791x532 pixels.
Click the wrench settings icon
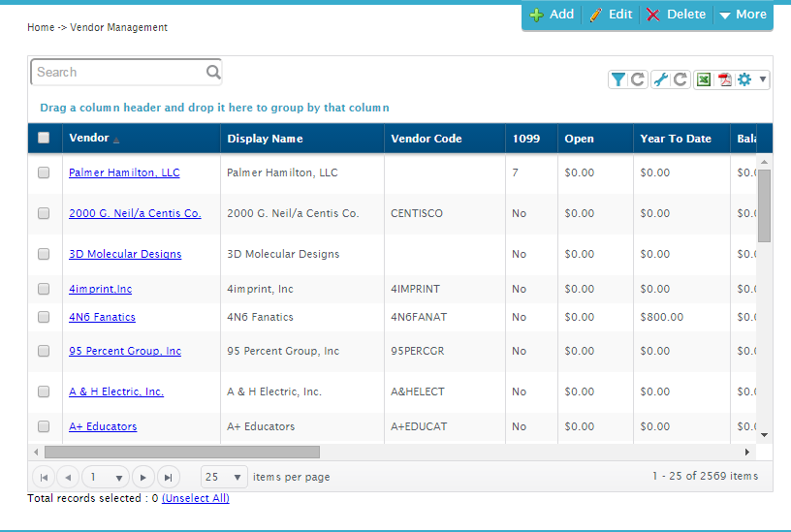(660, 79)
